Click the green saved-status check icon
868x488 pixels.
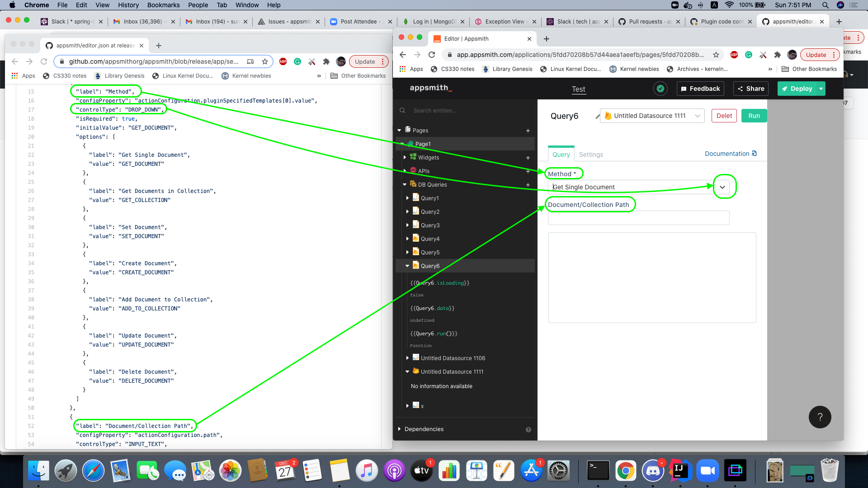tap(660, 89)
